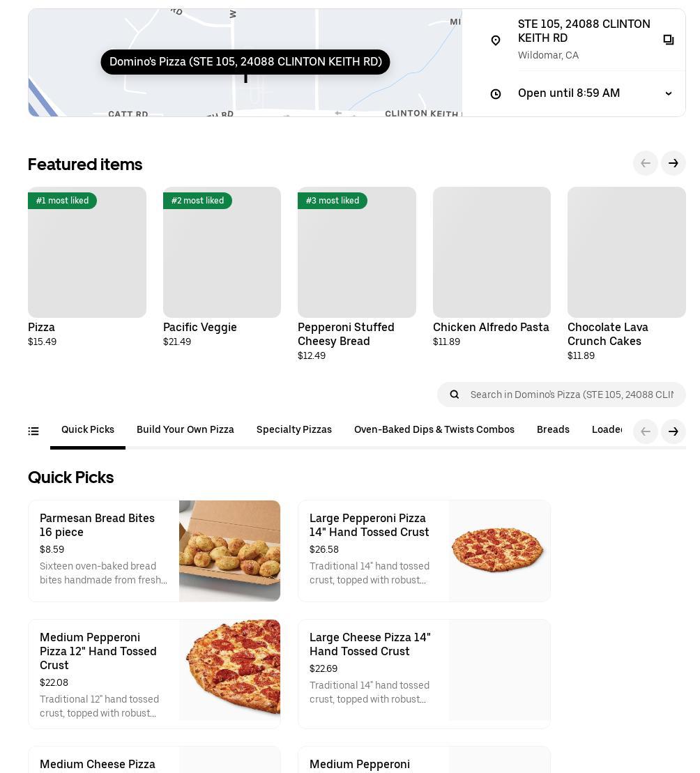Open the menu category list icon
This screenshot has height=773, width=700.
33,431
